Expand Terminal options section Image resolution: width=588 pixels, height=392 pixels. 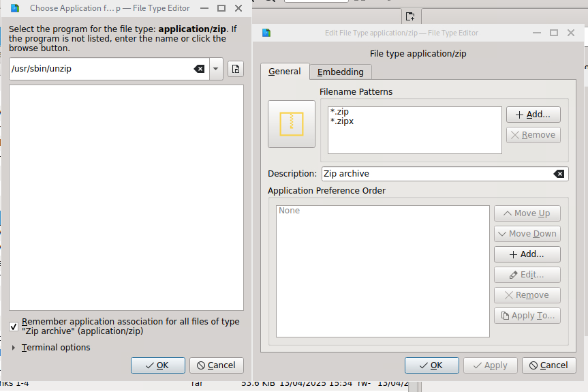coord(14,348)
